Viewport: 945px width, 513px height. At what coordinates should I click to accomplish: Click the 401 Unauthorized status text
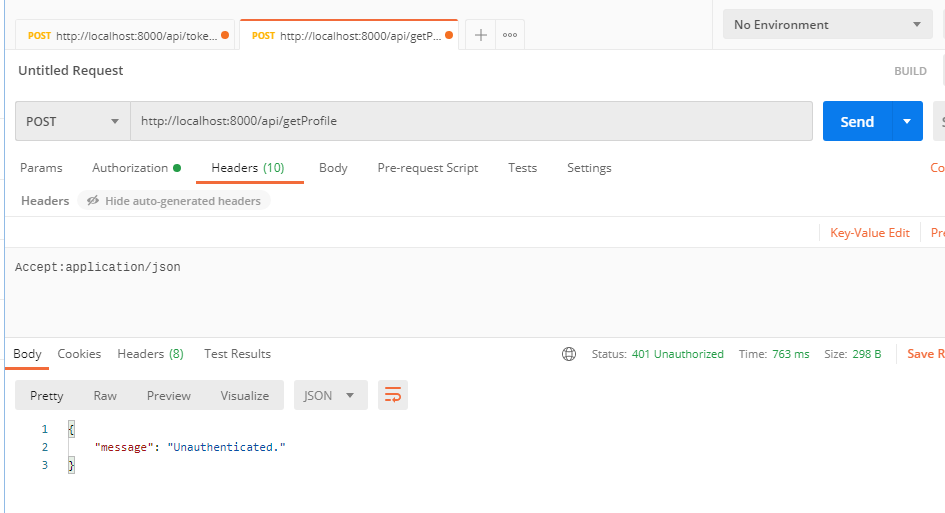[x=677, y=354]
